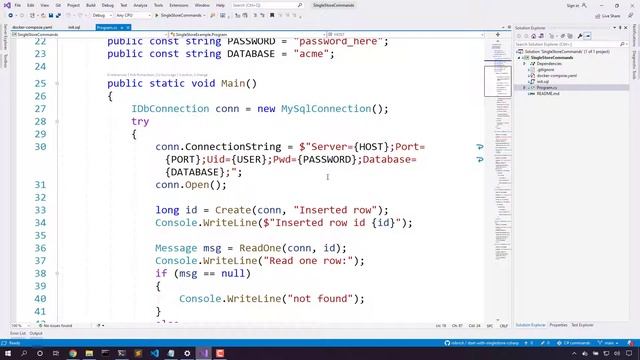Select init.sql in Solution Explorer
The height and width of the screenshot is (360, 640).
(x=542, y=82)
